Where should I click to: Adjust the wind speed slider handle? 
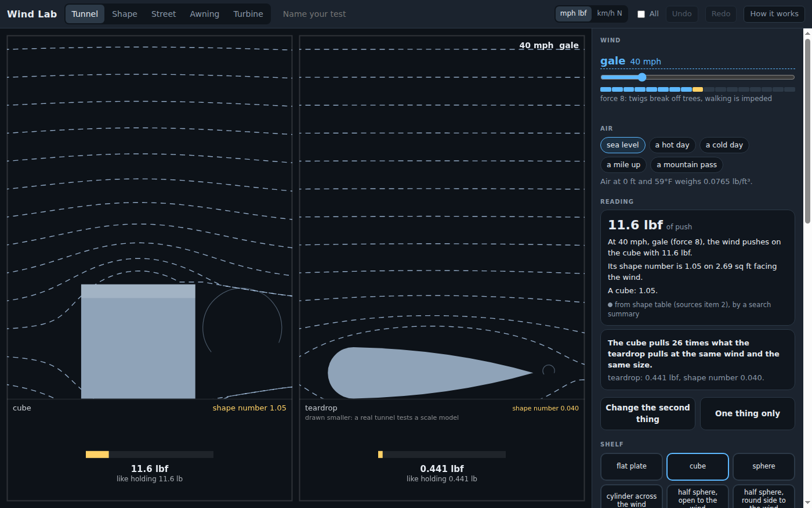point(642,77)
